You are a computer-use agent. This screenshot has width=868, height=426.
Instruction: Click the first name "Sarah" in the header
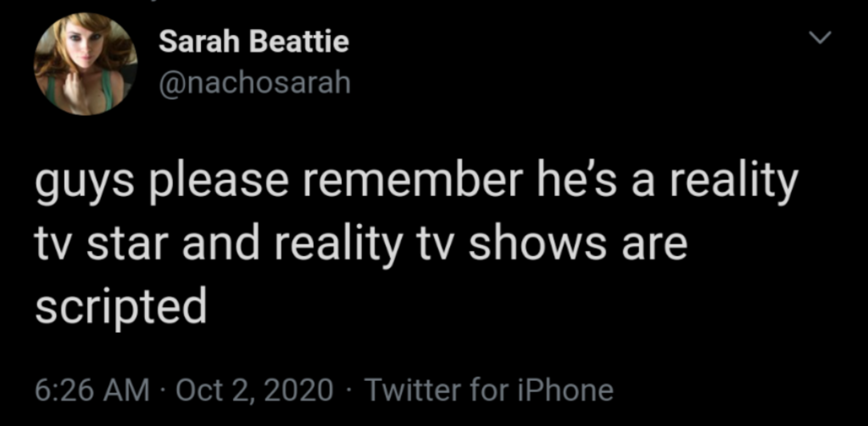click(199, 42)
